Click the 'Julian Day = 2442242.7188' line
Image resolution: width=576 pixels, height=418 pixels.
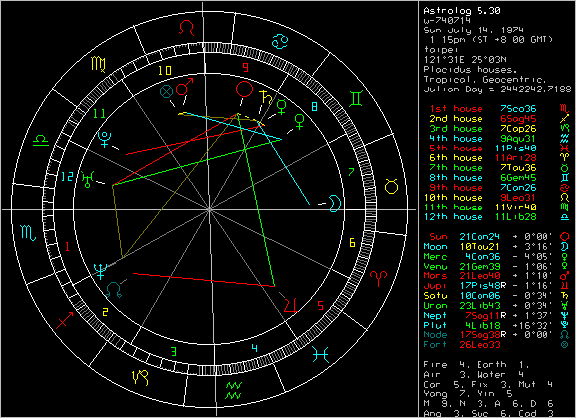(497, 89)
